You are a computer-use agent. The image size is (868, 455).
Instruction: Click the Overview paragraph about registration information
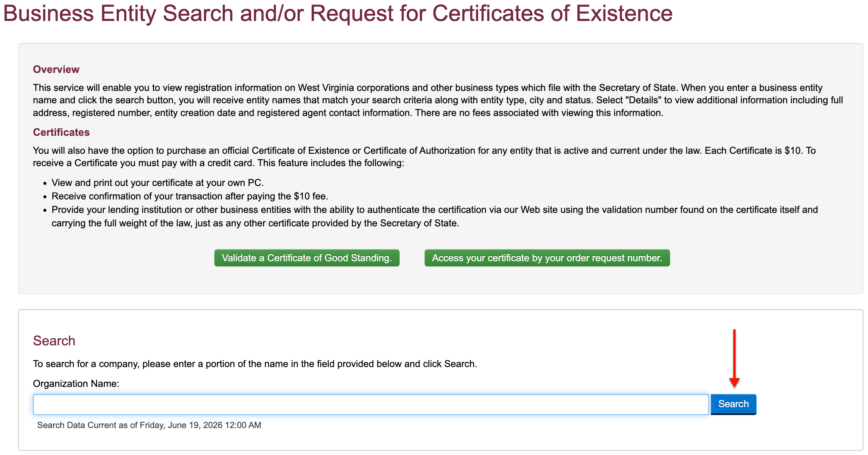click(438, 100)
